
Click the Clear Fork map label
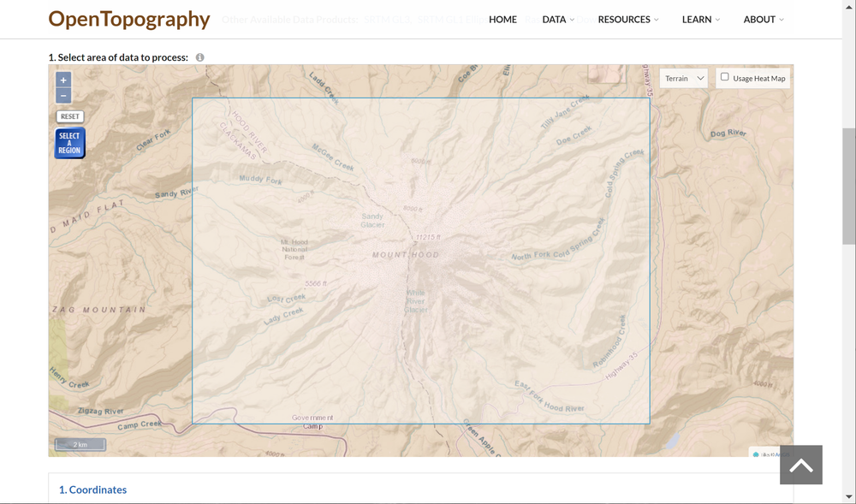[153, 140]
